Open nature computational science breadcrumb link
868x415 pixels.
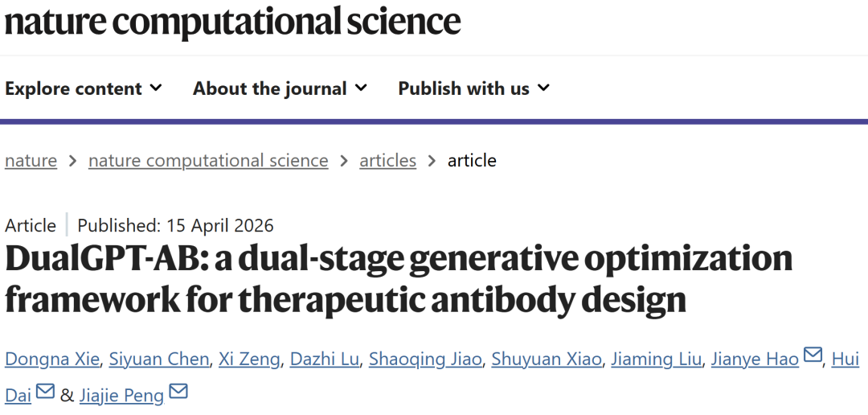[208, 160]
